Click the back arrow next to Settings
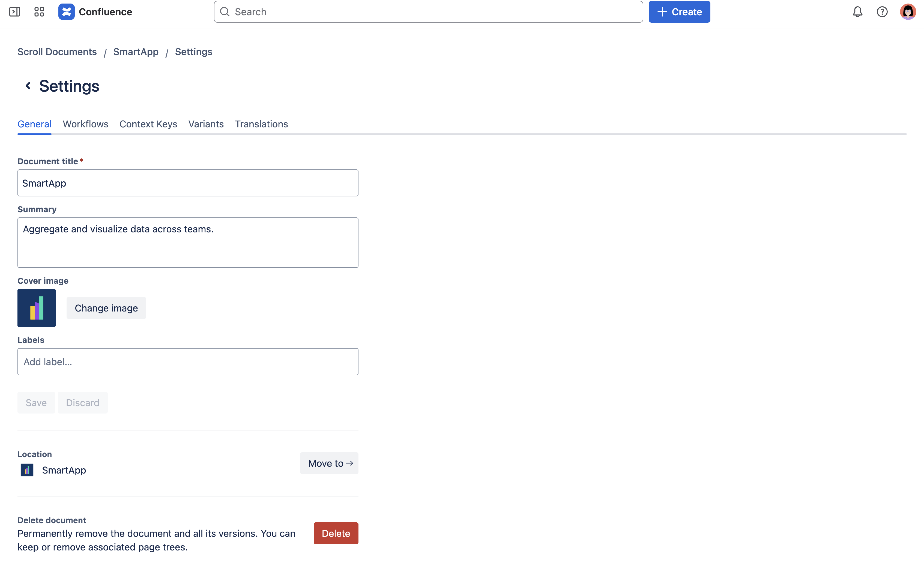924x578 pixels. point(28,86)
